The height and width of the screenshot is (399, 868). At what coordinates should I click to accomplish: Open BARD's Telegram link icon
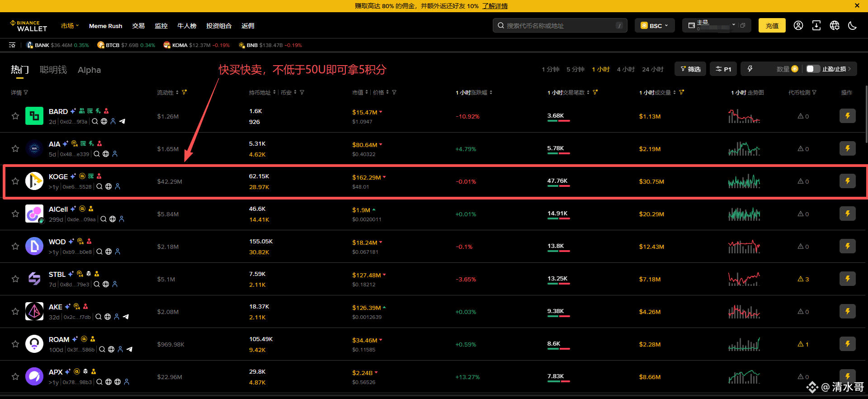click(x=122, y=121)
